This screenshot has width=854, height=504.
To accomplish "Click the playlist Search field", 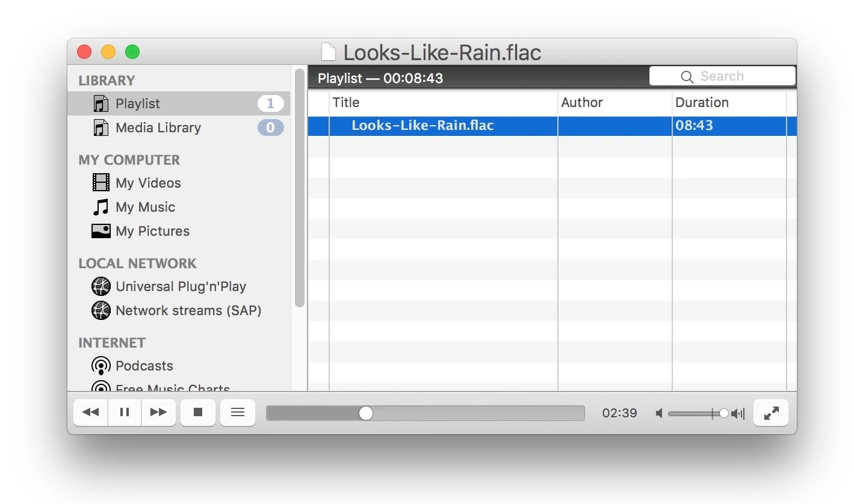I will [x=728, y=76].
